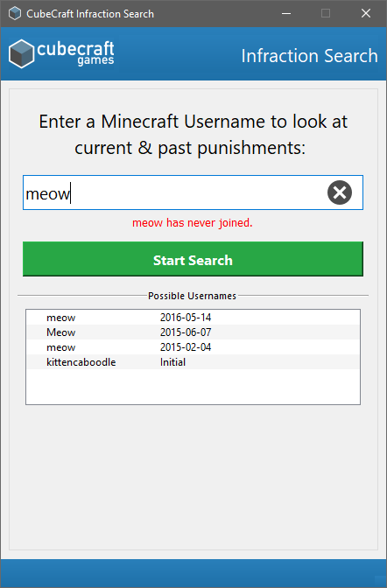Clear the username field with X icon

pos(340,192)
